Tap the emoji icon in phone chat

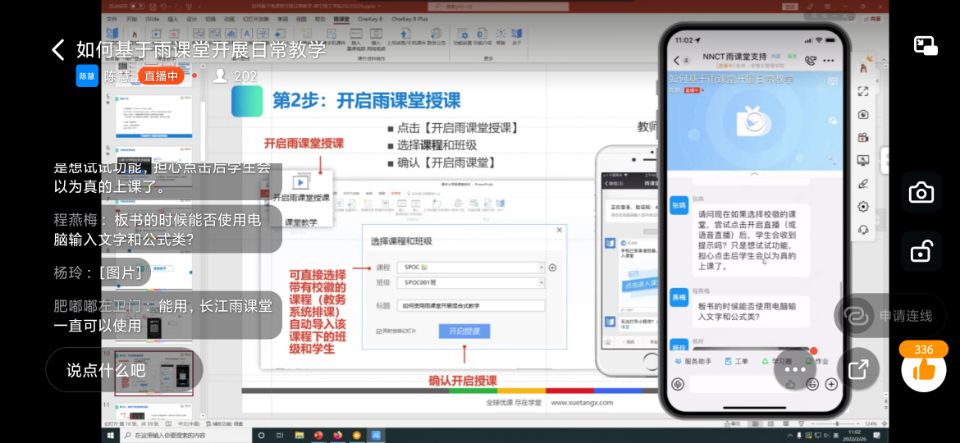[812, 384]
